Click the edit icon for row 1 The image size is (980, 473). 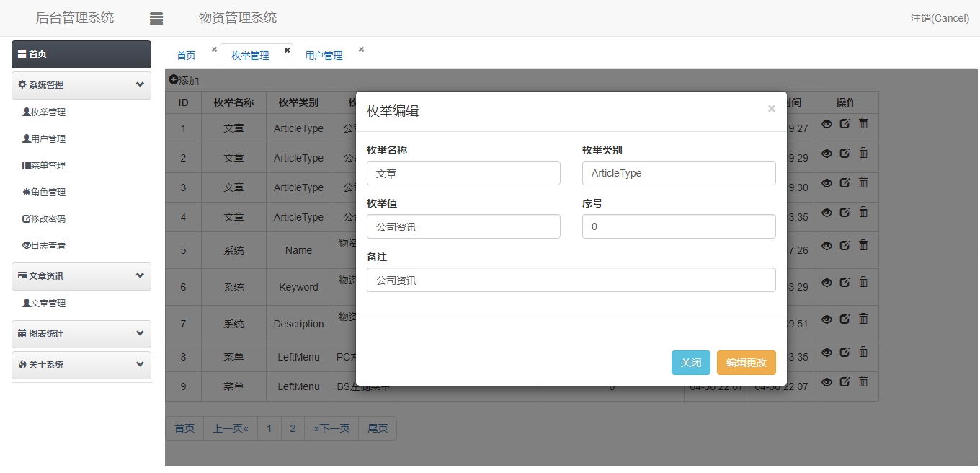tap(845, 123)
